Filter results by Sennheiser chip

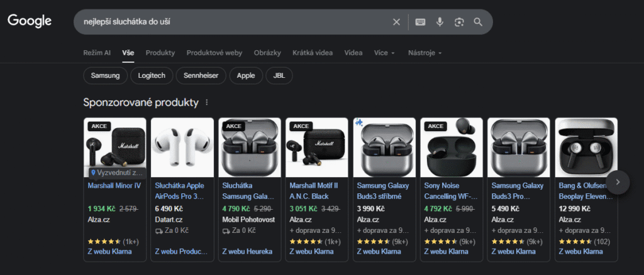click(x=201, y=76)
